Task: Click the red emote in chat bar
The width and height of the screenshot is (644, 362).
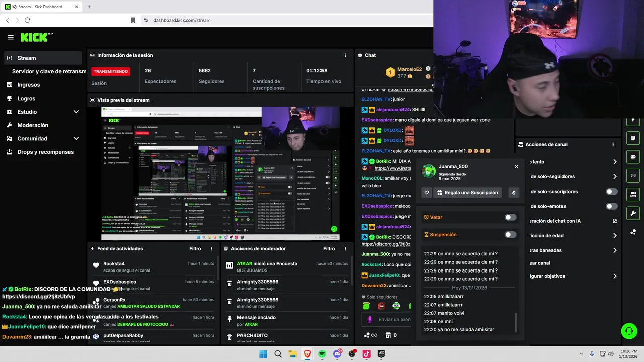Action: click(381, 306)
